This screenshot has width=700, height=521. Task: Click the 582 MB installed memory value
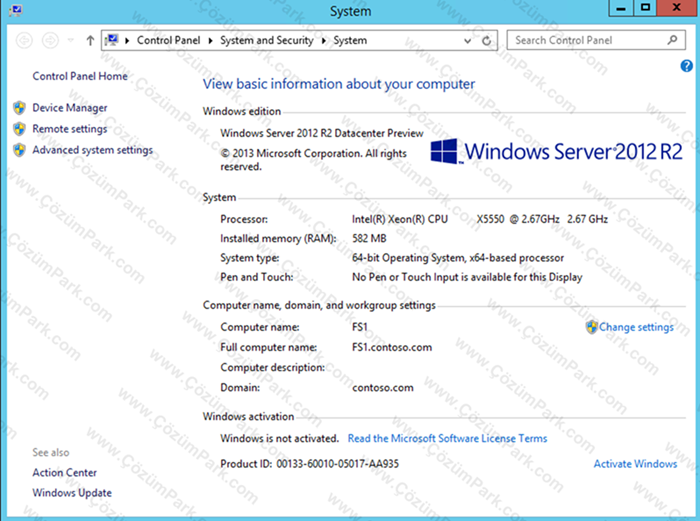pos(369,238)
